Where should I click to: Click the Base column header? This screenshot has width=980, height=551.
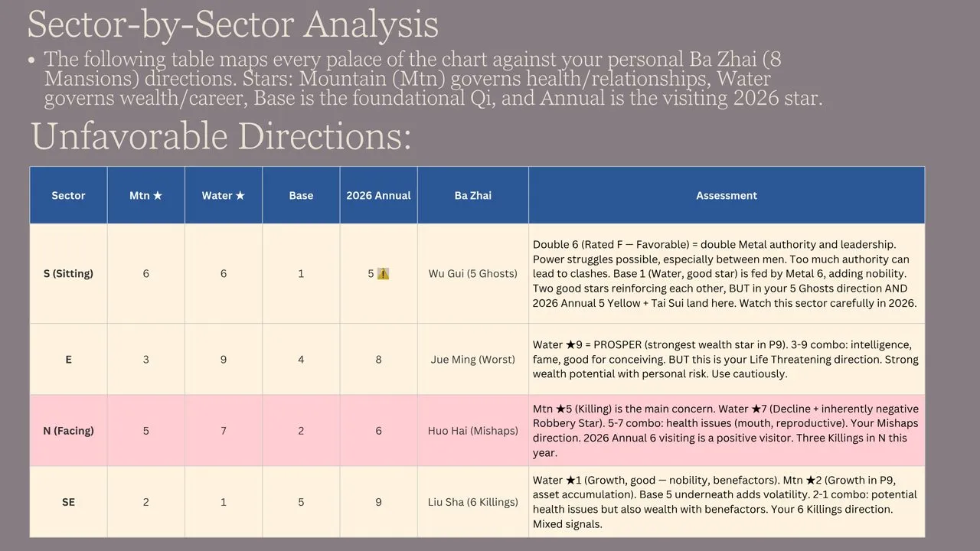pos(301,195)
